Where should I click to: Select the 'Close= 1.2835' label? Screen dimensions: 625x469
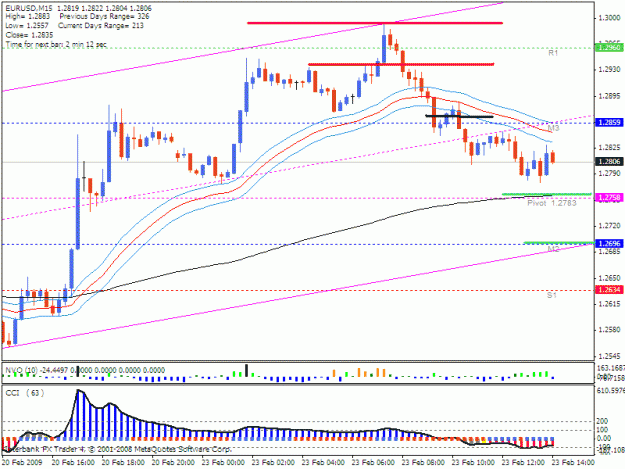[29, 35]
